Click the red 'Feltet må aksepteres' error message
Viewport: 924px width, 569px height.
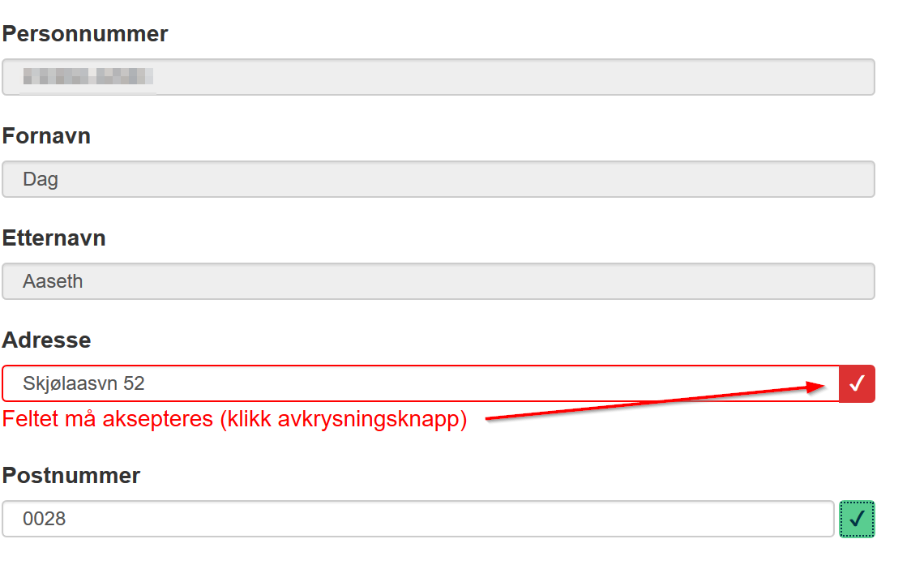point(234,419)
